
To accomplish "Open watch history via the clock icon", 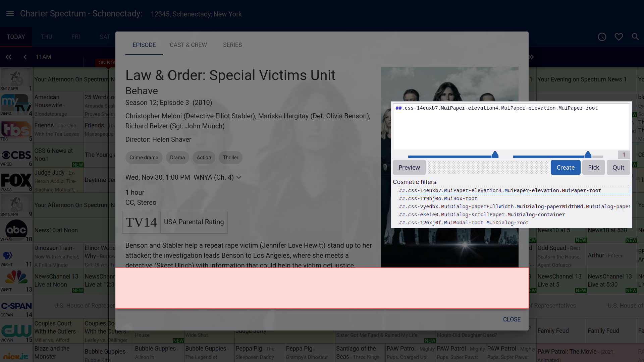I will 602,37.
